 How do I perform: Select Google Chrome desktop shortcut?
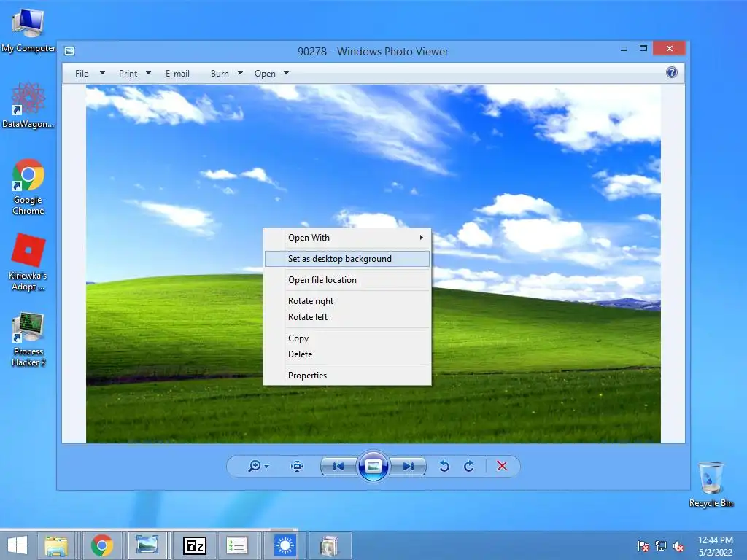[28, 187]
